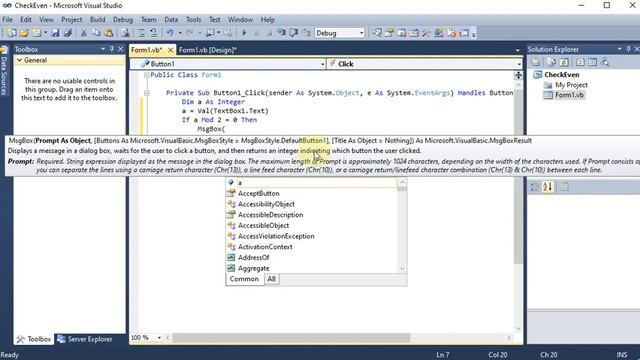Open the Debug menu
This screenshot has width=640, height=360.
tap(123, 20)
